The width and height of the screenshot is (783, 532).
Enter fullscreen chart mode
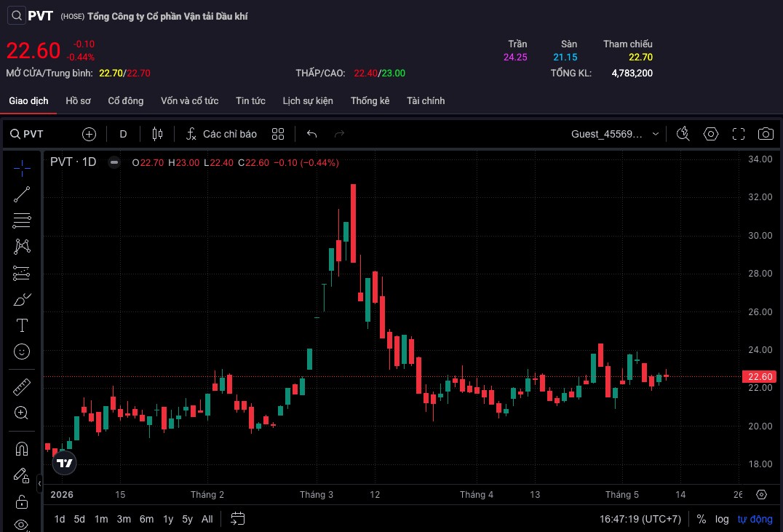click(739, 134)
